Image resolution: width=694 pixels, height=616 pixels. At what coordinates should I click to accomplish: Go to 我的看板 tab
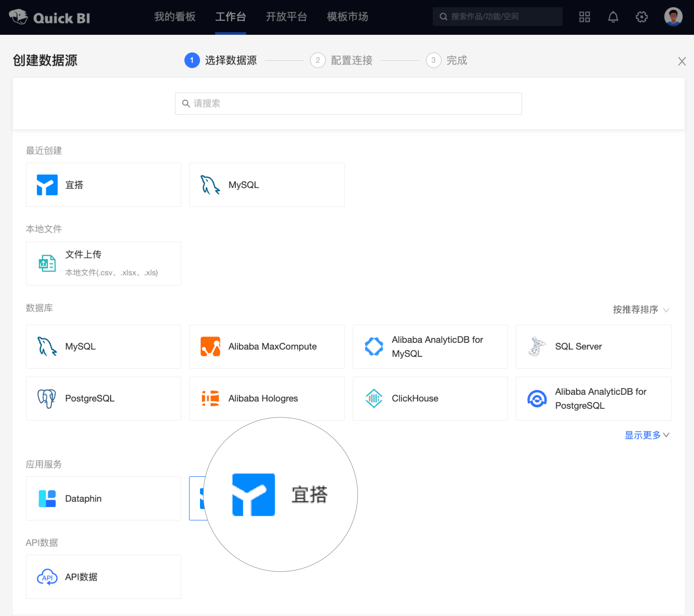click(x=175, y=17)
